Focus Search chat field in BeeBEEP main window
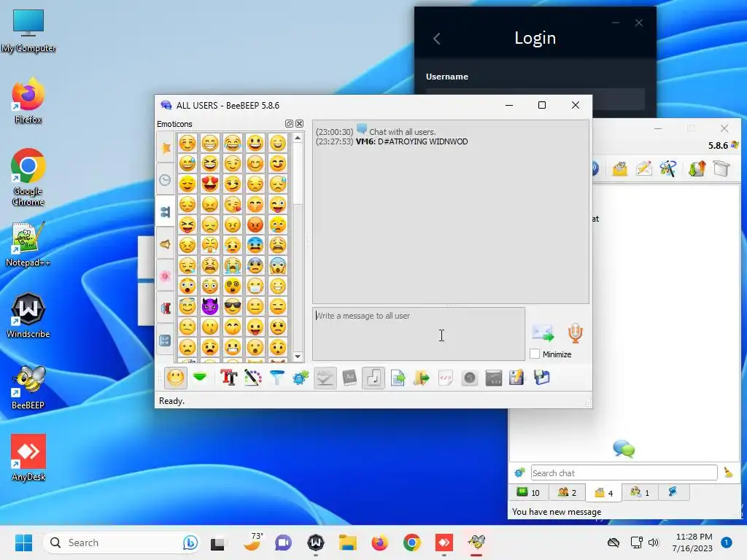 point(624,472)
